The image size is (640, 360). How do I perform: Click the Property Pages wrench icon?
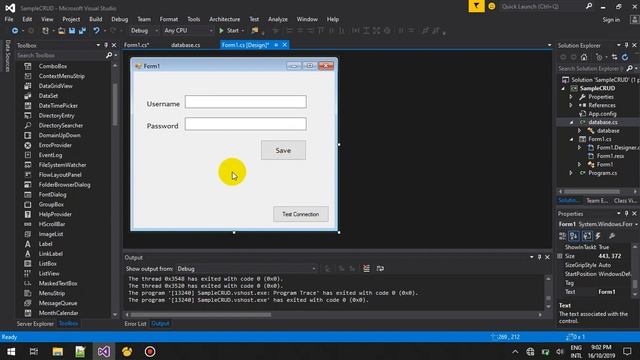click(612, 236)
